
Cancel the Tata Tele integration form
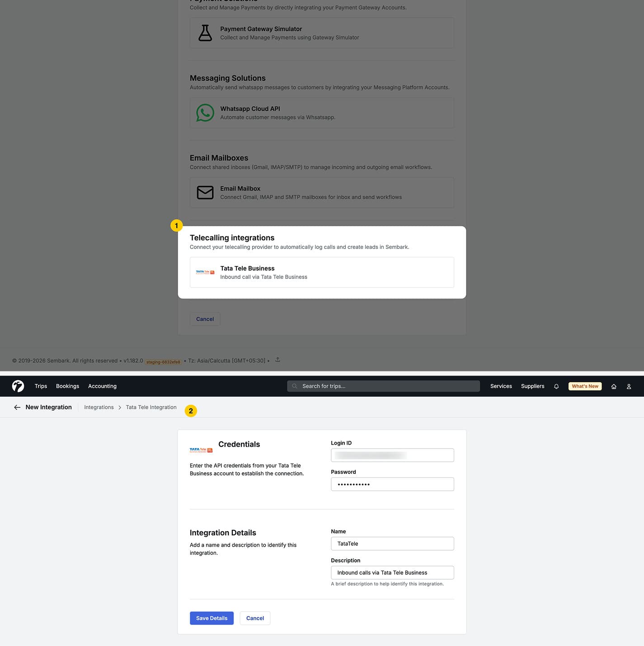255,618
